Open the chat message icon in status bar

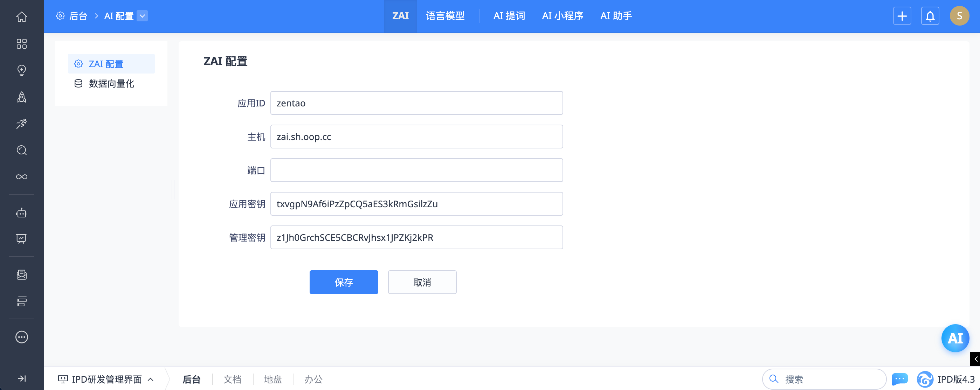[899, 379]
